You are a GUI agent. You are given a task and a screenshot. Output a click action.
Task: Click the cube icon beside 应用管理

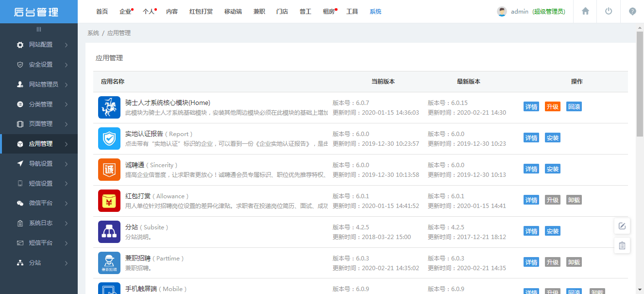[20, 144]
